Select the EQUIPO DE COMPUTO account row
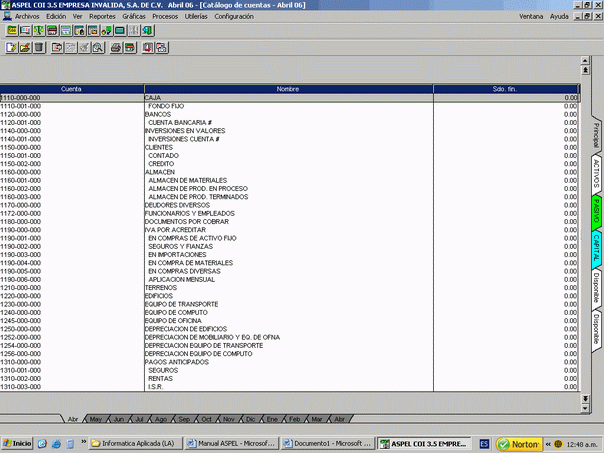The width and height of the screenshot is (604, 453). point(289,312)
